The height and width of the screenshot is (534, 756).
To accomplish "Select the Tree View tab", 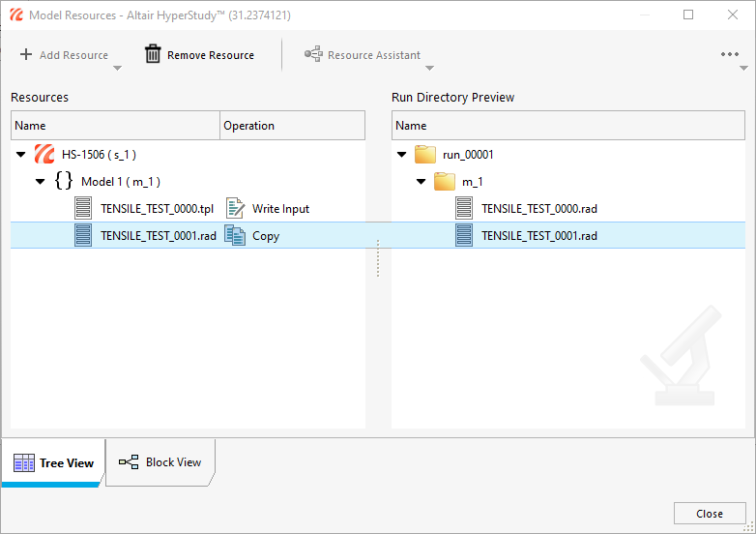I will [54, 463].
